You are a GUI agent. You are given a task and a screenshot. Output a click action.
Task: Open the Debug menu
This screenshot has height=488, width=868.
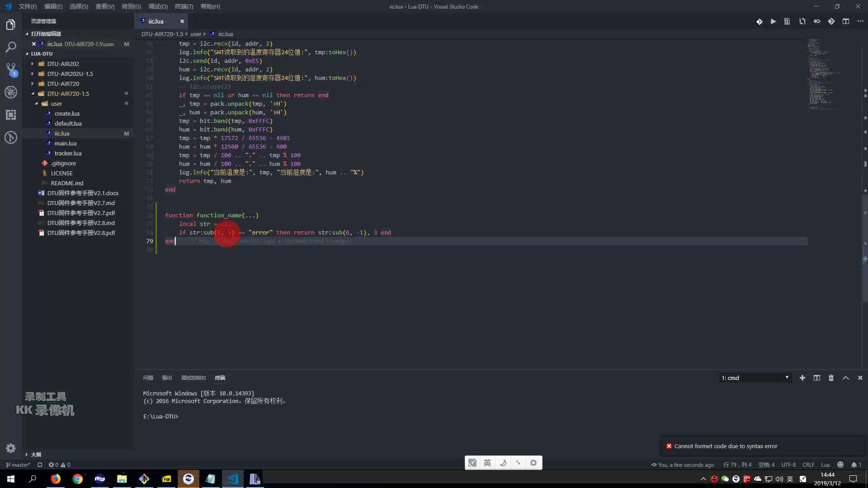[158, 6]
